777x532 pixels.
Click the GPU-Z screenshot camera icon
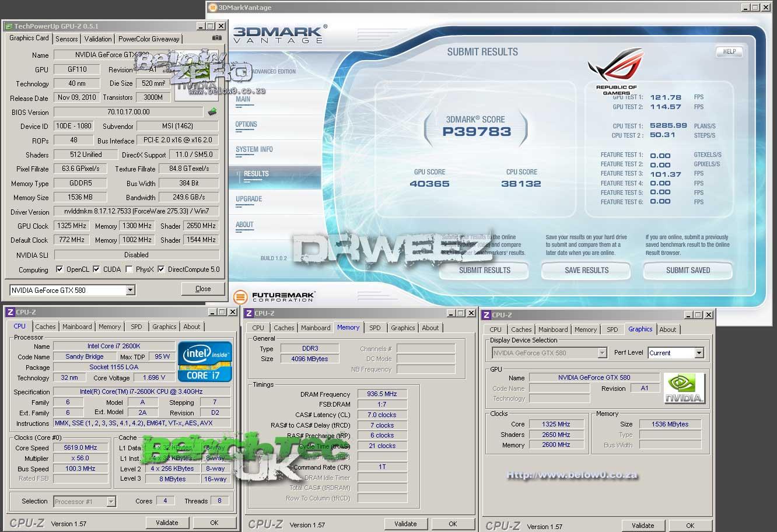217,38
